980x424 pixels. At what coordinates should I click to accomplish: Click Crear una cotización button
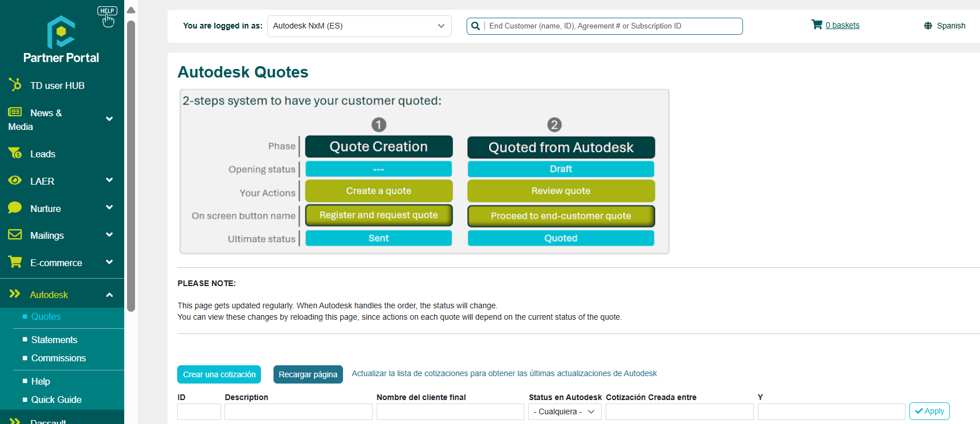219,374
